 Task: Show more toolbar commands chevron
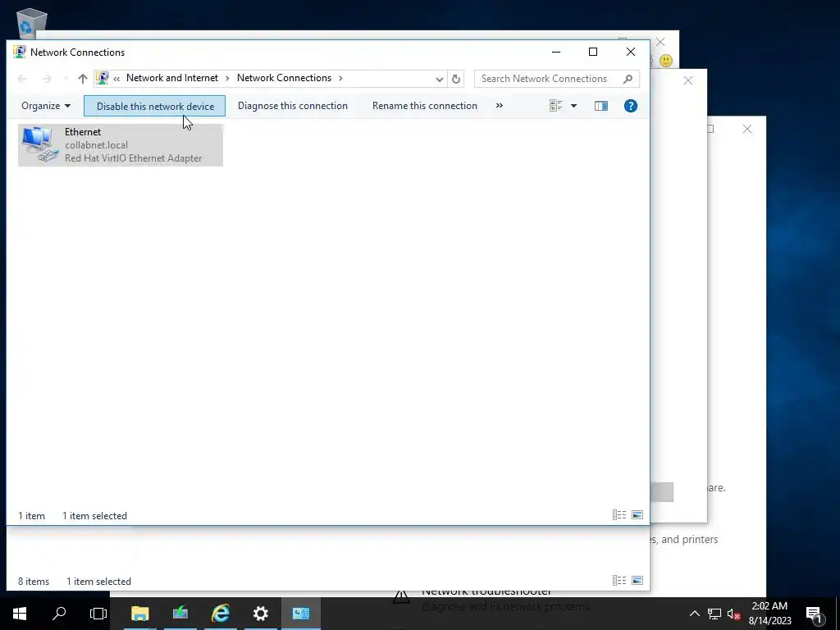[x=500, y=106]
